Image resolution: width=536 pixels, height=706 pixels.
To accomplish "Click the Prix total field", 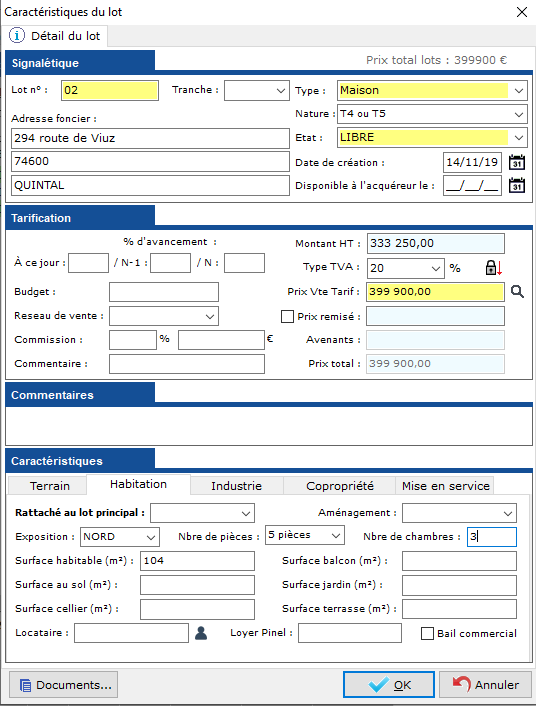I will tap(436, 364).
